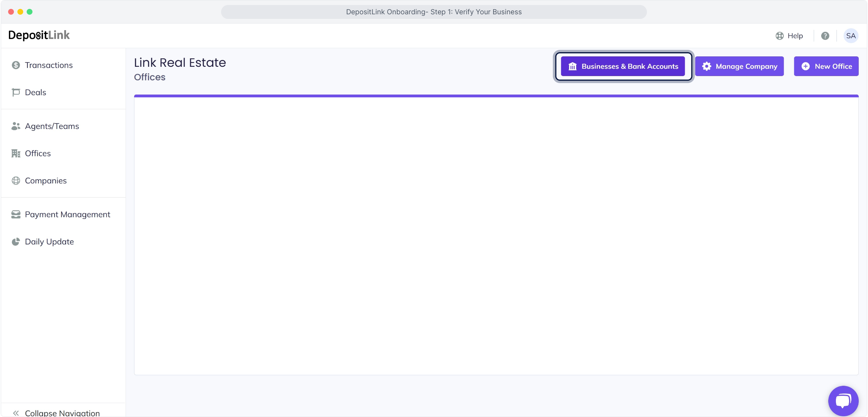Open Businesses & Bank Accounts
The height and width of the screenshot is (417, 868).
coord(623,66)
